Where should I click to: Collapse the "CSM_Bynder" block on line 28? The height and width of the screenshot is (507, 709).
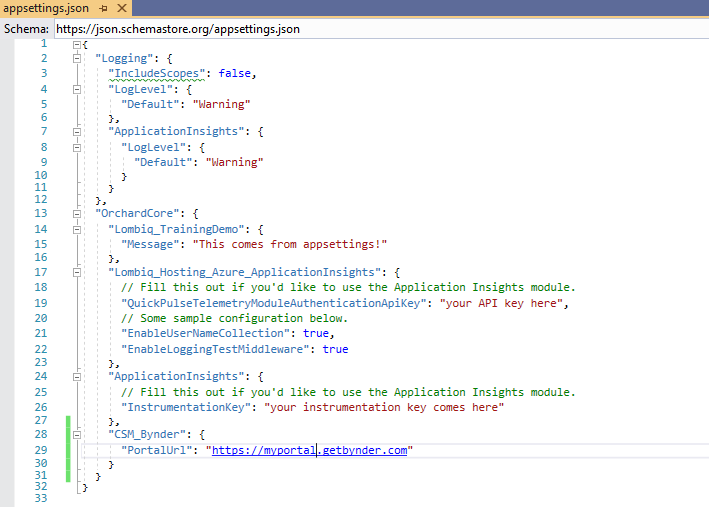77,435
